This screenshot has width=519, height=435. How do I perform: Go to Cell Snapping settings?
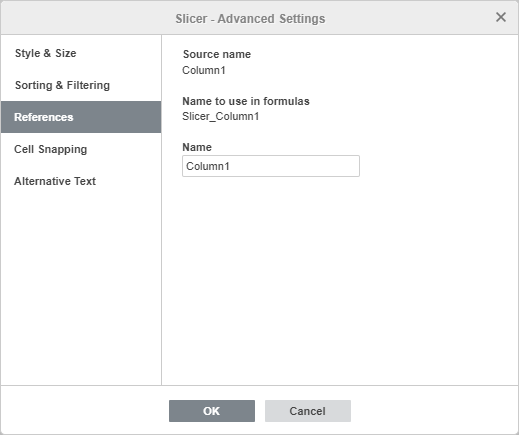81,149
